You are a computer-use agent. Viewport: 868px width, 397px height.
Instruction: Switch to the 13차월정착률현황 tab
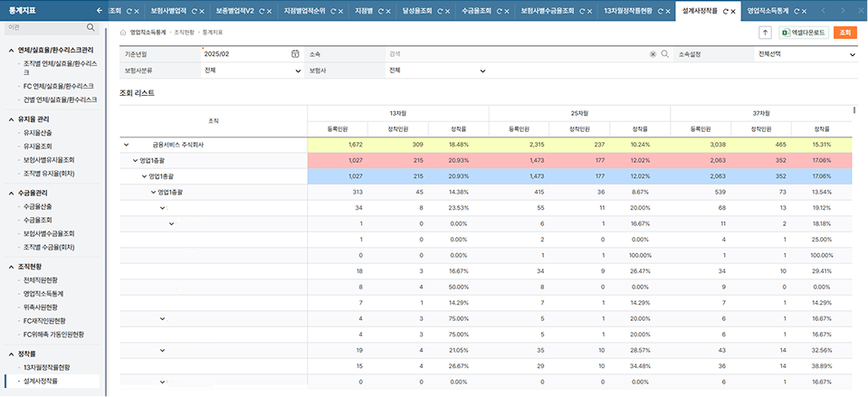[x=628, y=11]
